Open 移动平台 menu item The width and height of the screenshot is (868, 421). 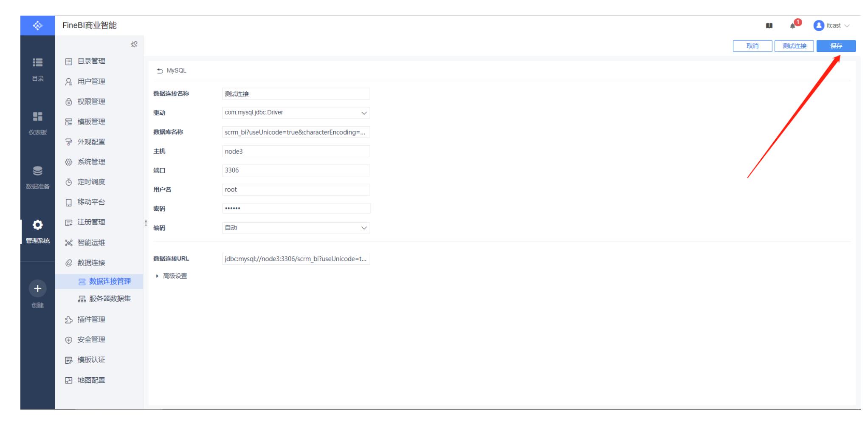click(99, 202)
